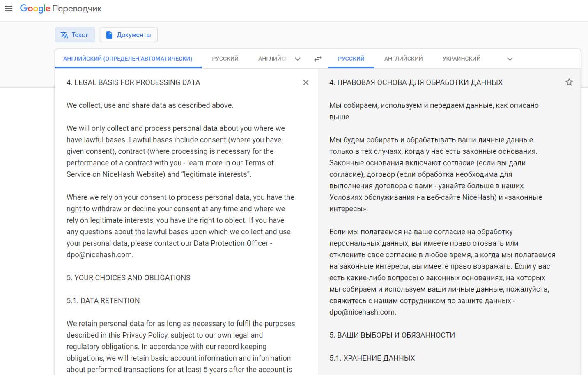Click translated heading '4. ПРАВОВАЯ ОСНОВА ДЛЯ ОБРАБОТКИ ДАННЫХ'

pyautogui.click(x=416, y=82)
